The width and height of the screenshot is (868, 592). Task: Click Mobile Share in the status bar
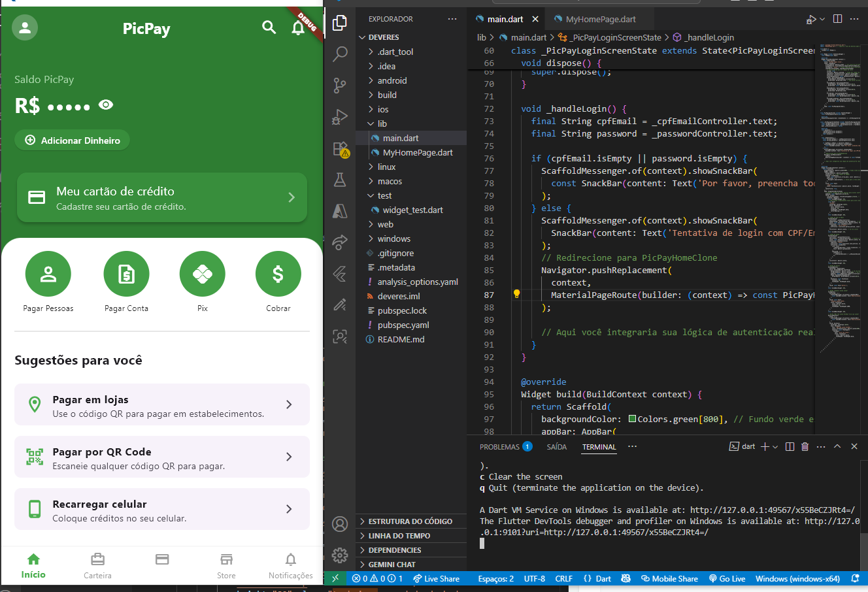pyautogui.click(x=669, y=579)
